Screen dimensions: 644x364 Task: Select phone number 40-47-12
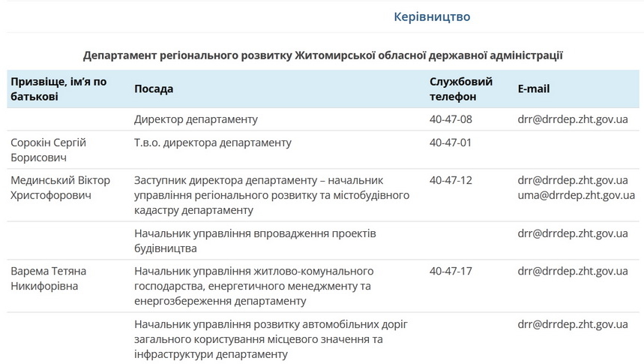[451, 180]
